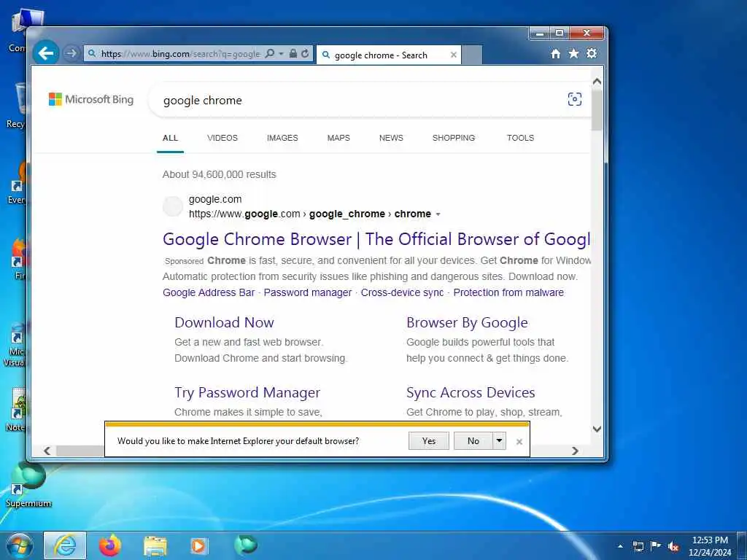The height and width of the screenshot is (560, 747).
Task: Expand the dropdown arrow after google.com URL
Action: (438, 214)
